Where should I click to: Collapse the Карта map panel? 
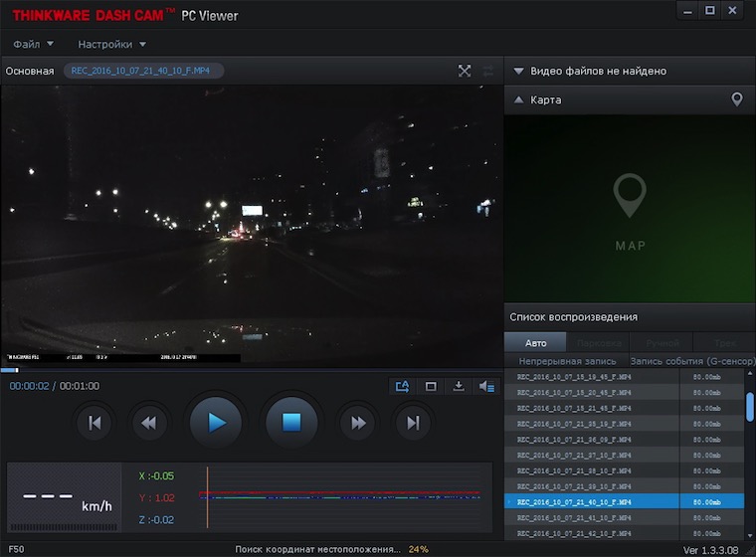(x=518, y=99)
